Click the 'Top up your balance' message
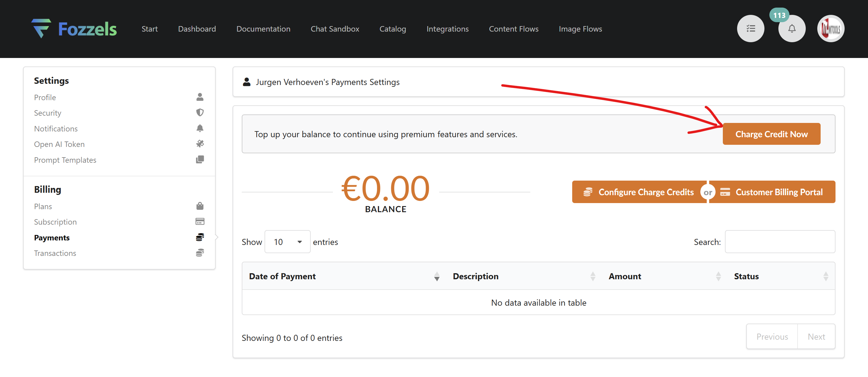This screenshot has height=377, width=868. pos(385,134)
